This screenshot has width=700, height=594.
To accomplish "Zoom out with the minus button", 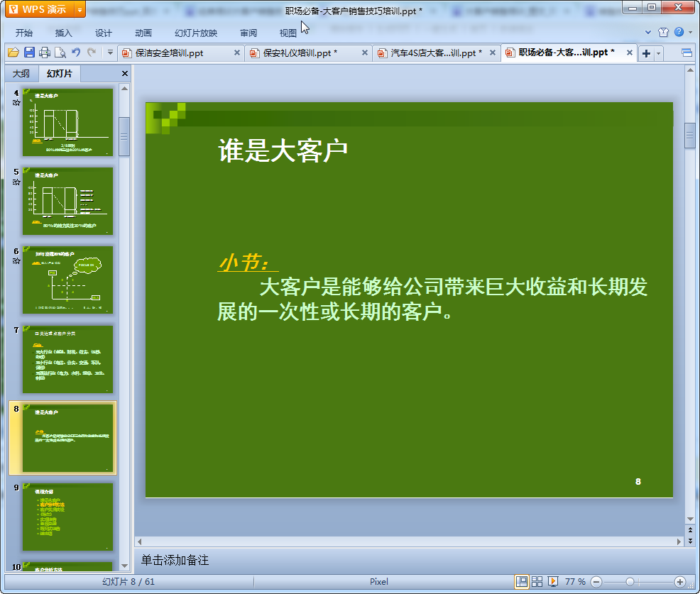I will point(596,581).
